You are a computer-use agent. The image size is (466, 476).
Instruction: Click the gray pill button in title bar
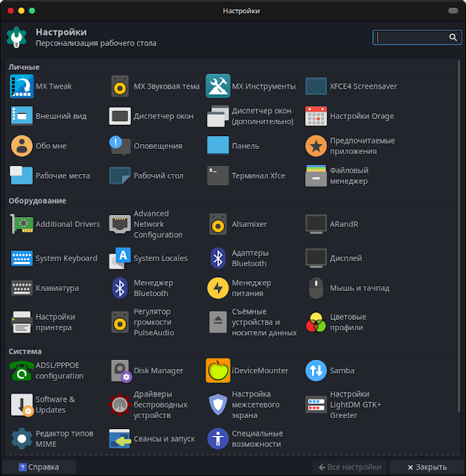[453, 10]
